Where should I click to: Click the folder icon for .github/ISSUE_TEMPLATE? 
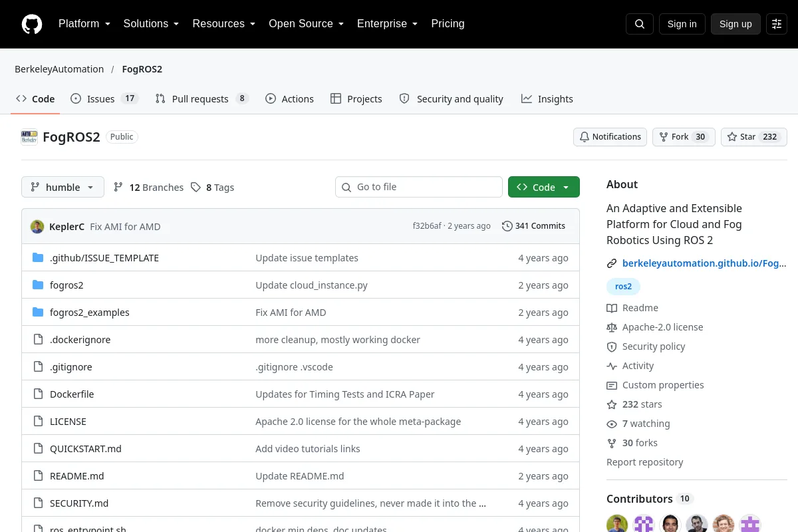click(x=38, y=257)
